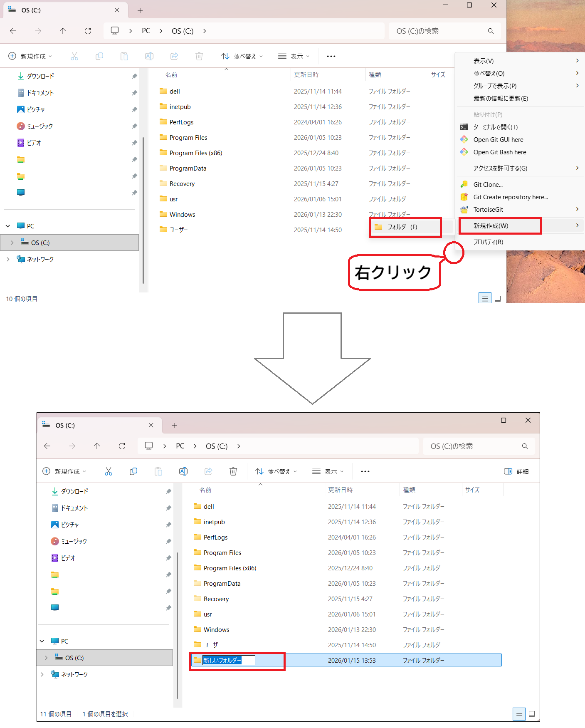Viewport: 585px width, 728px height.
Task: Click the Delete trash icon in the lower window
Action: [233, 471]
